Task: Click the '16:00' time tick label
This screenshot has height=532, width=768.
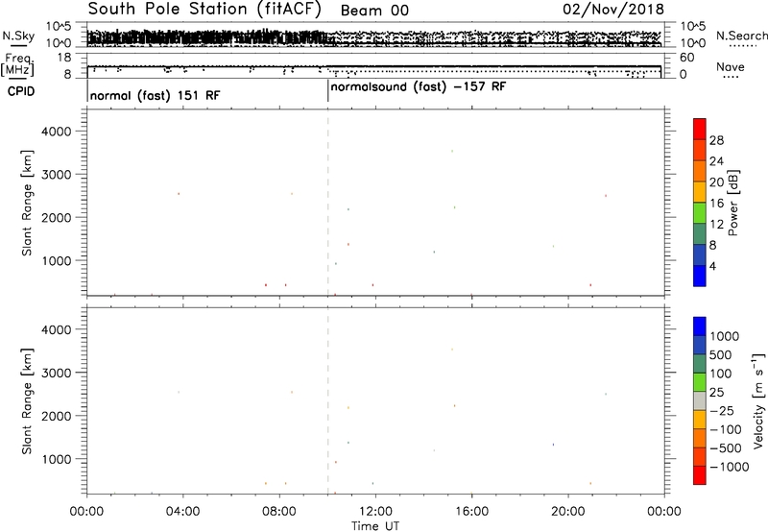Action: (471, 512)
